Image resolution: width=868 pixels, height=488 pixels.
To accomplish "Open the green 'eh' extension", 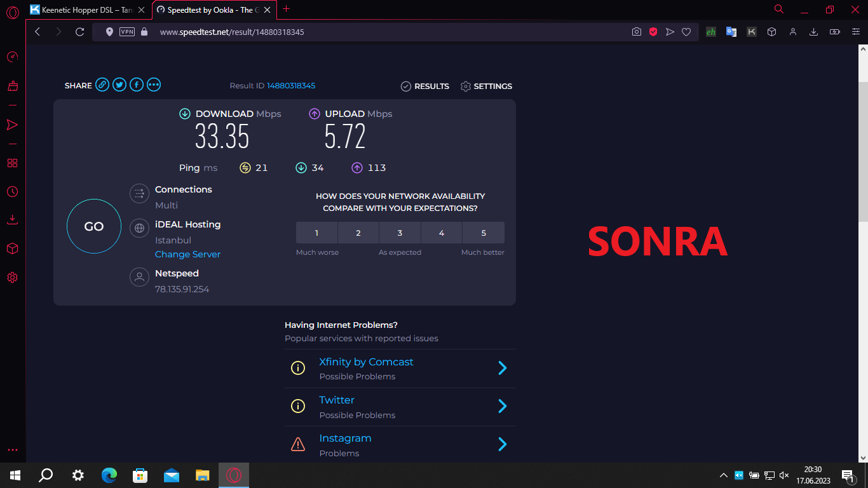I will click(711, 32).
